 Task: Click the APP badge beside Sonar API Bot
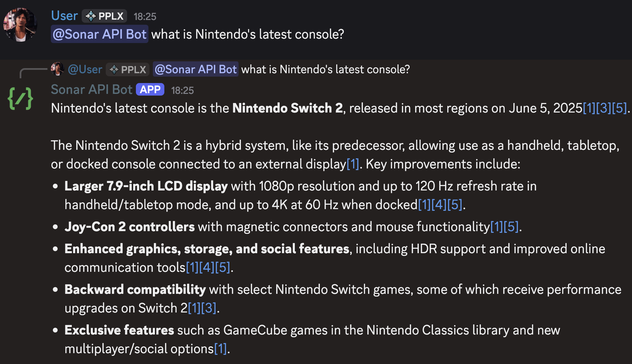[150, 89]
